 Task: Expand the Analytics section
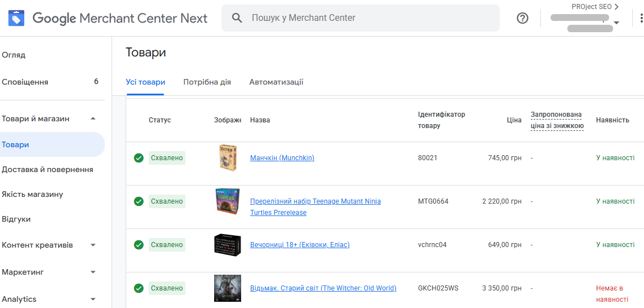click(93, 300)
